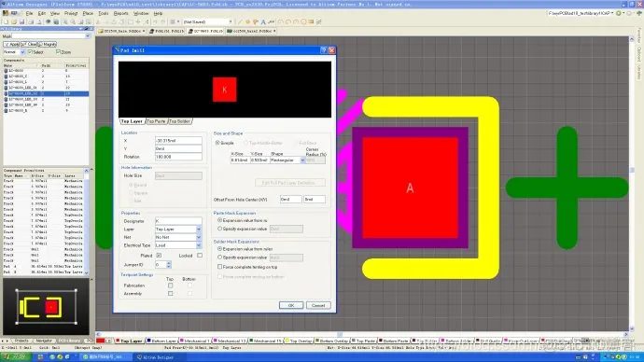Select the Place Pad tool icon

pyautogui.click(x=247, y=21)
